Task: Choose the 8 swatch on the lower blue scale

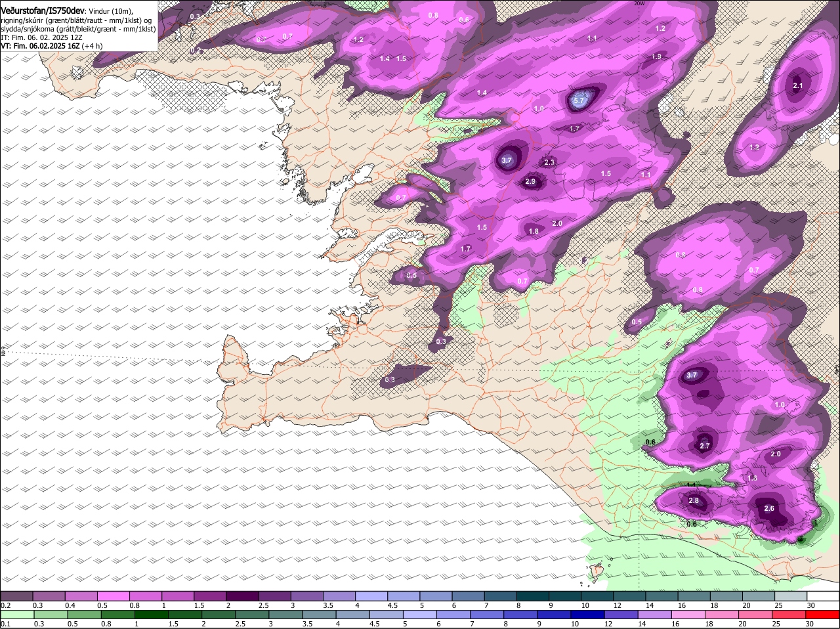Action: 521,615
